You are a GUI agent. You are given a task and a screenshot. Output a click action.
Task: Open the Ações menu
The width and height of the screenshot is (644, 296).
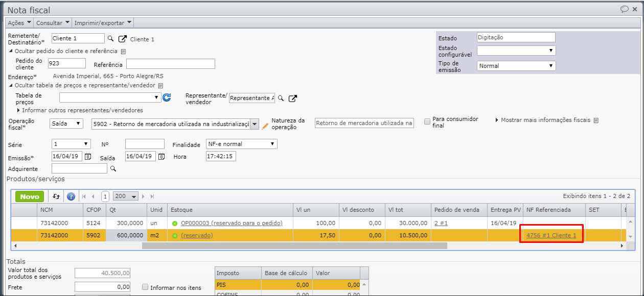[20, 23]
